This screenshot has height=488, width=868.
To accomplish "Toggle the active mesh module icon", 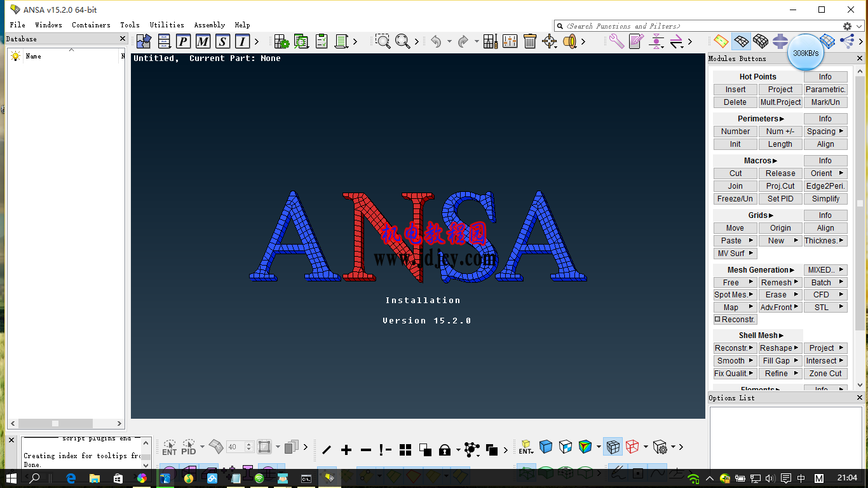I will [x=741, y=42].
